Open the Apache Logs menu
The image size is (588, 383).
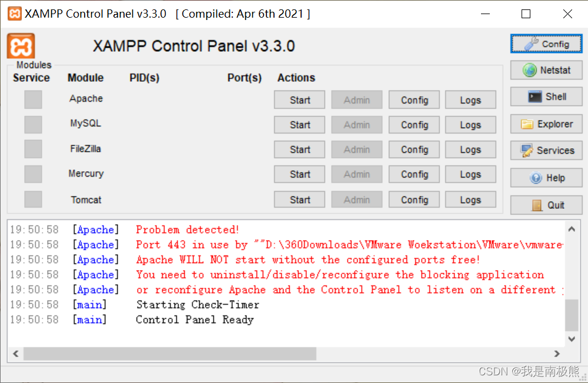pos(470,100)
